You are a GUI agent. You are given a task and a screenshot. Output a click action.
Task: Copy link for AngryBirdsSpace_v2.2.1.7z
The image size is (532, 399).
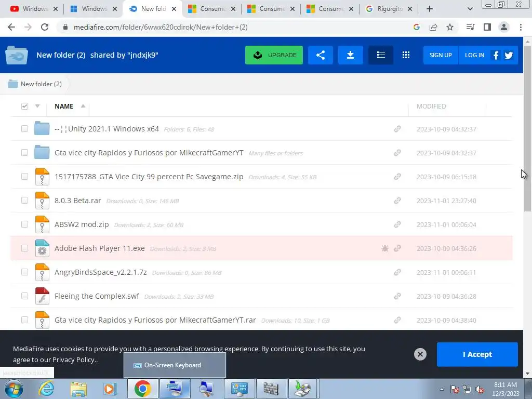point(397,272)
